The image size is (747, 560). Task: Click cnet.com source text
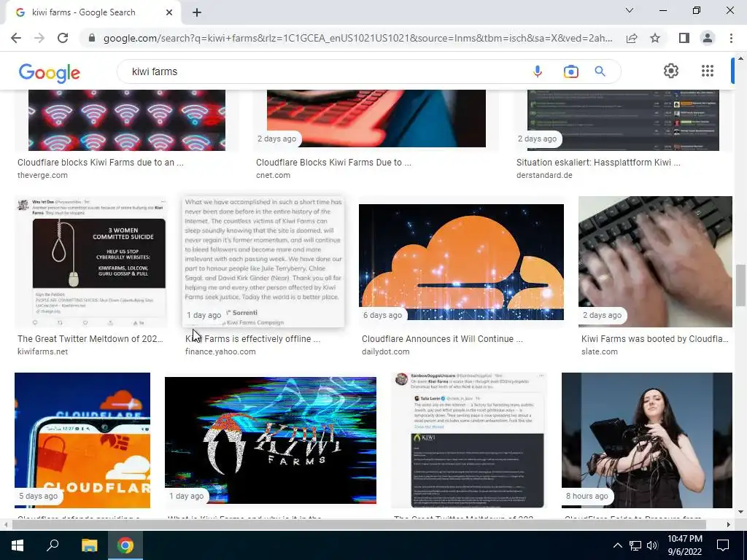tap(273, 175)
